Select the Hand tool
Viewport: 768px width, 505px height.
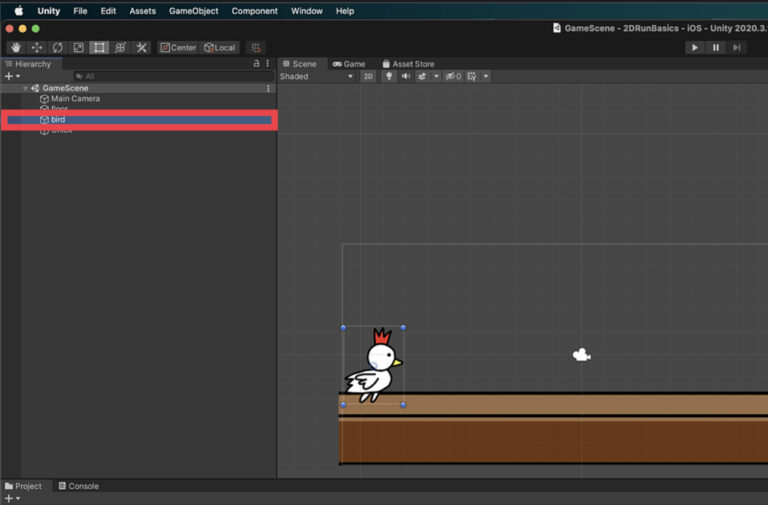pyautogui.click(x=16, y=48)
